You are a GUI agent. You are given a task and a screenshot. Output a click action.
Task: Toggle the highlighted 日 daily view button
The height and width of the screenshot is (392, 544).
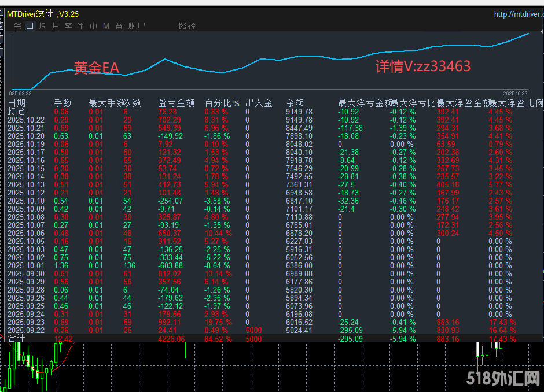[x=30, y=26]
